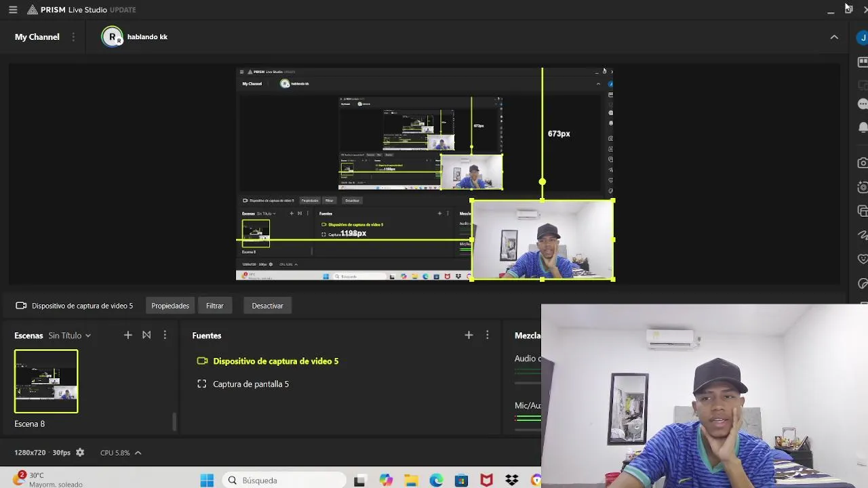Open Task View on the taskbar
The image size is (868, 488).
point(359,481)
